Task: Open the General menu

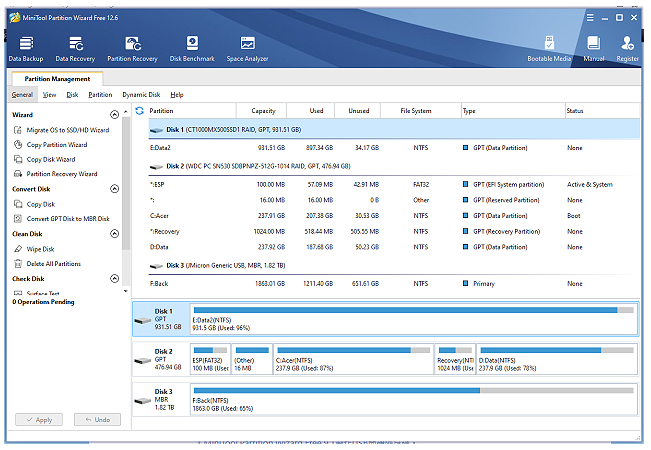Action: click(x=22, y=95)
